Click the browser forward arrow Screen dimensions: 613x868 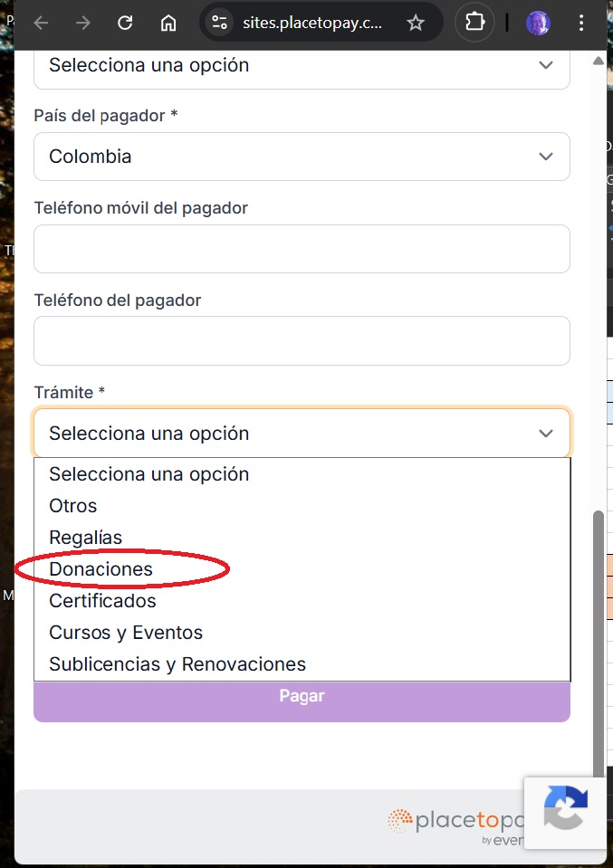coord(83,24)
